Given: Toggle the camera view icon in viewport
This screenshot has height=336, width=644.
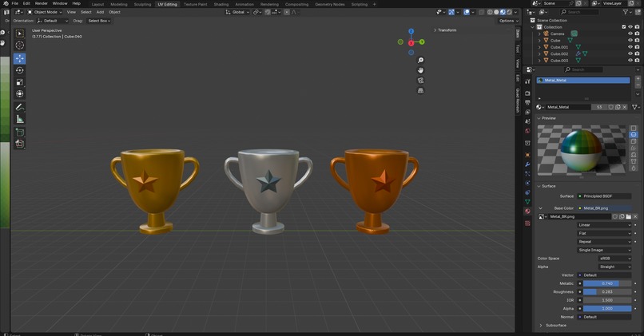Looking at the screenshot, I should (420, 81).
